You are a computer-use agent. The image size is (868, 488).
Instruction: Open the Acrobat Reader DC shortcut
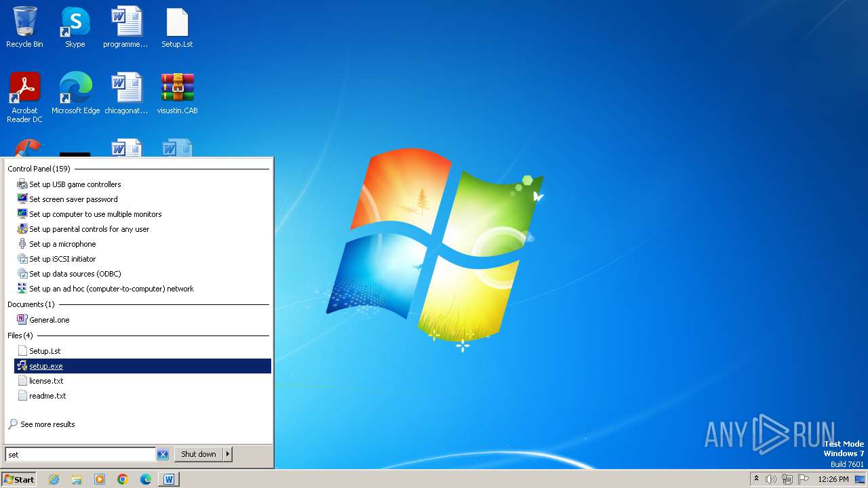pyautogui.click(x=24, y=98)
